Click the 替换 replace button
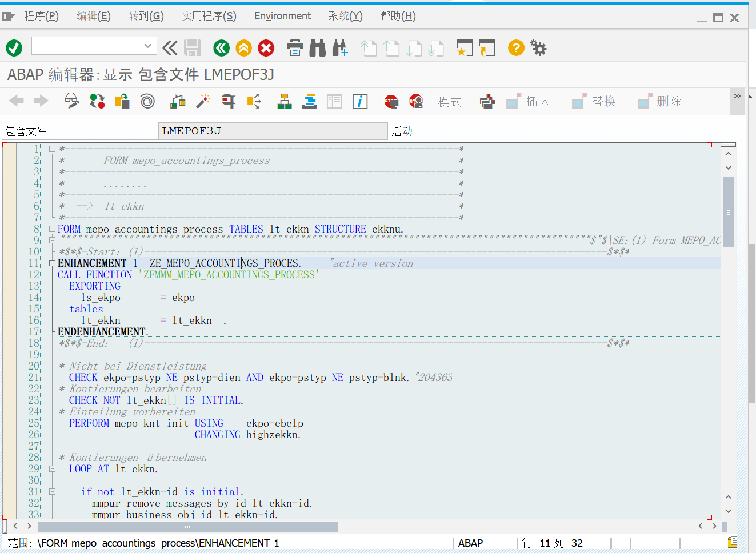This screenshot has width=756, height=553. 594,102
